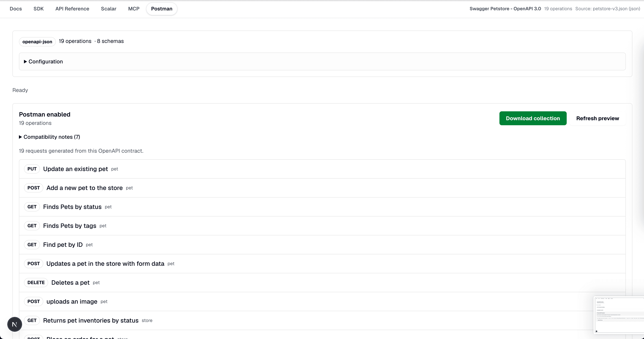Select the Finds Pets by status request
Image resolution: width=644 pixels, height=339 pixels.
tap(322, 207)
